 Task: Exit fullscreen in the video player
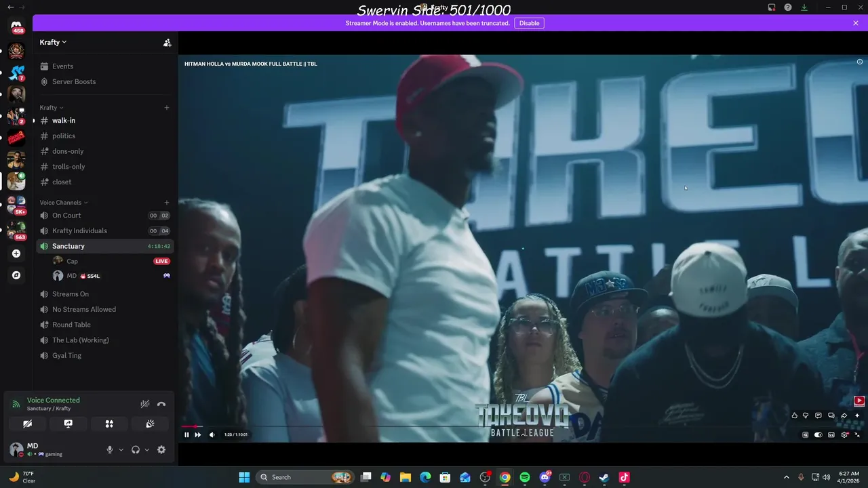point(856,434)
